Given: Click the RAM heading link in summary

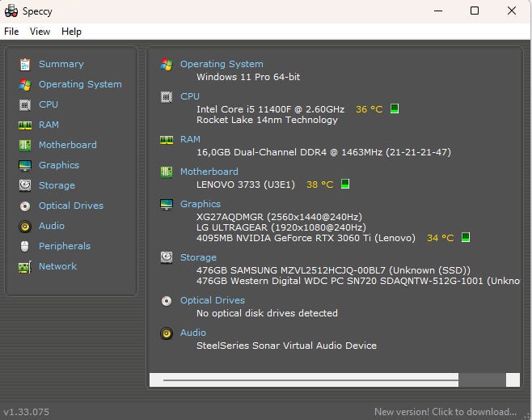Looking at the screenshot, I should (190, 139).
